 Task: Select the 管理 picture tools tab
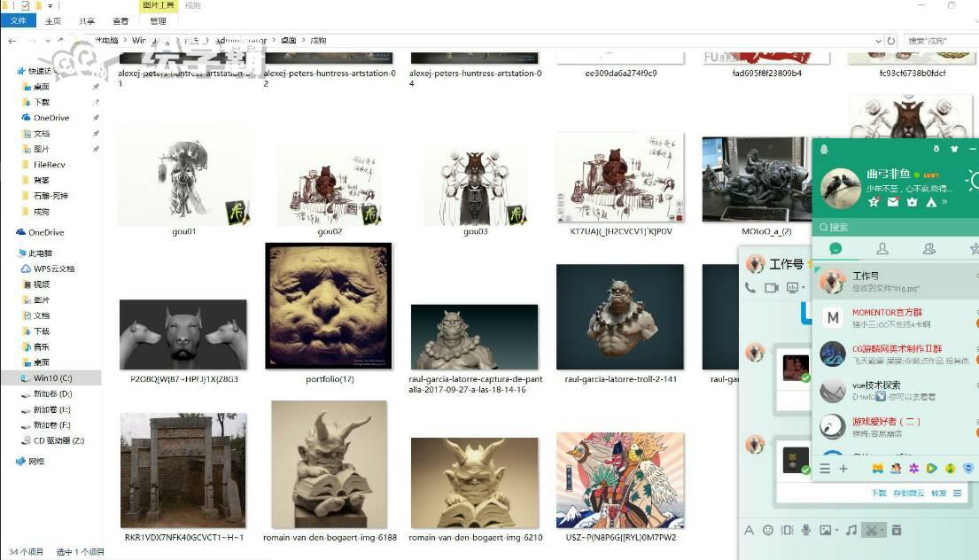158,20
